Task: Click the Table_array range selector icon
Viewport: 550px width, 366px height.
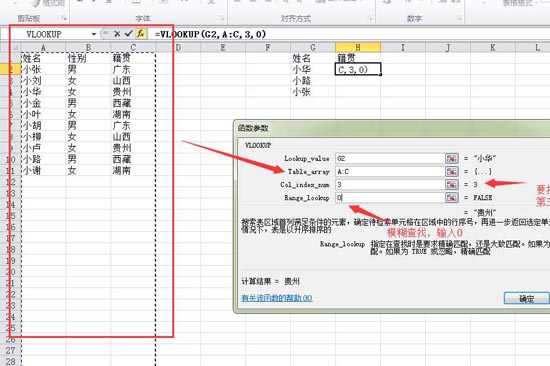Action: click(x=452, y=172)
